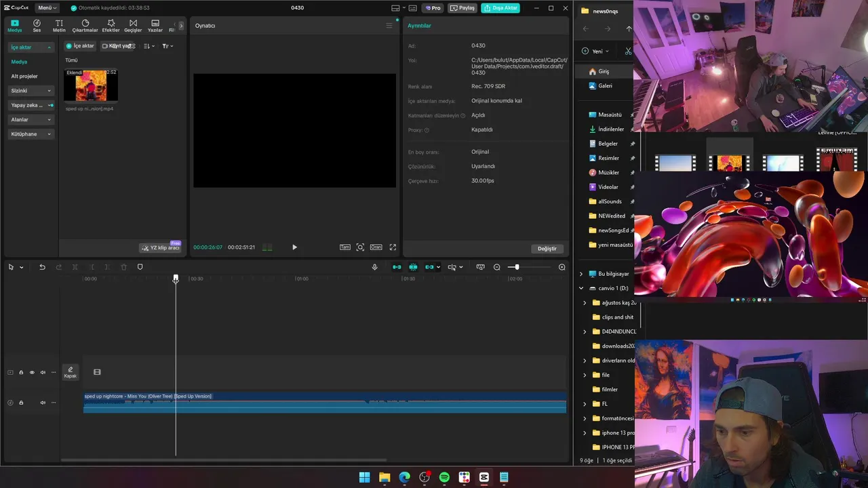Switch to the Yazılar tab
Screen dimensions: 868x488
pos(155,26)
